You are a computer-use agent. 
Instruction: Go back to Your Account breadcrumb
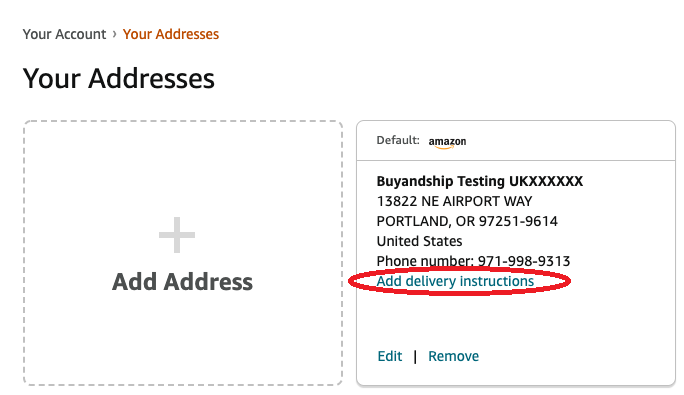[x=64, y=34]
